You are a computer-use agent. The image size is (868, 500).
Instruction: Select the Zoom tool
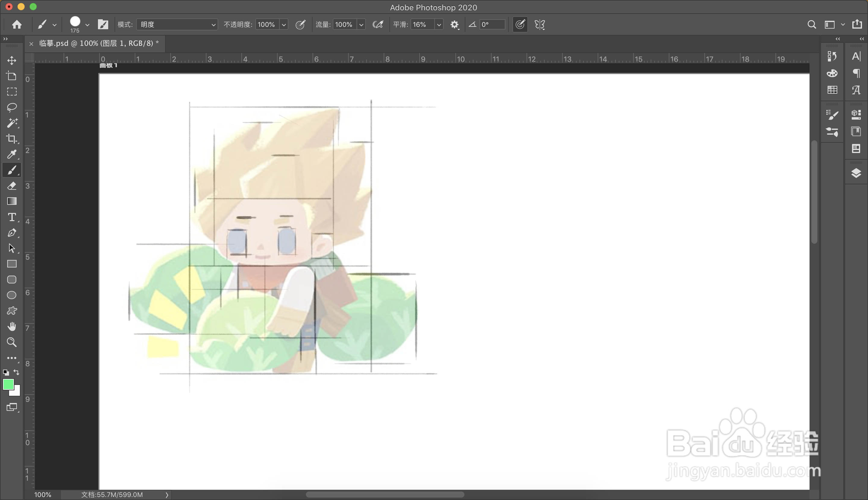coord(12,342)
